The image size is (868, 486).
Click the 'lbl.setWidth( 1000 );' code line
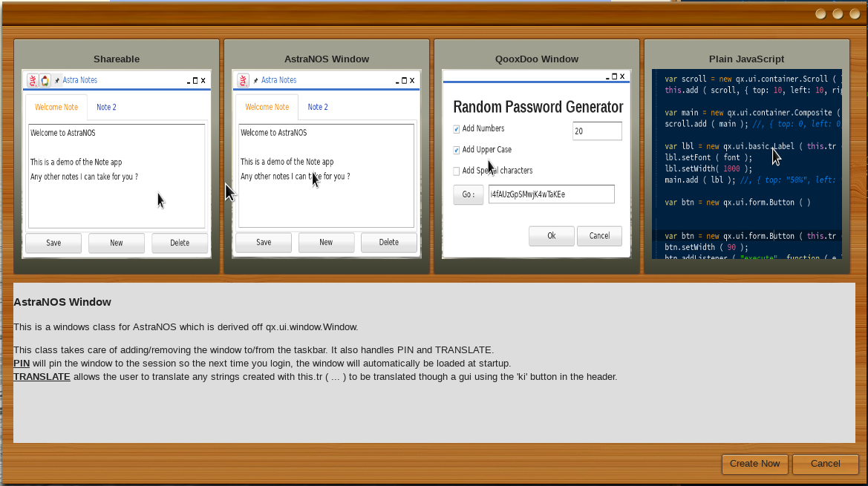click(x=708, y=168)
